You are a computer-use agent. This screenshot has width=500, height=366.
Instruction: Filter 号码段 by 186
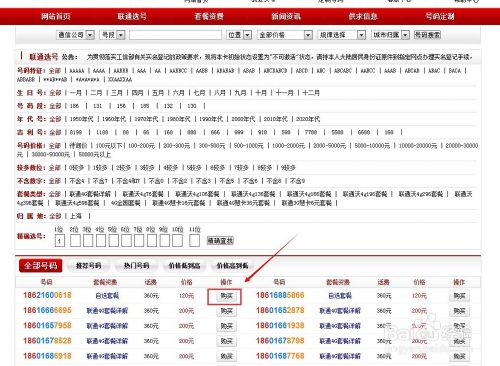click(74, 106)
